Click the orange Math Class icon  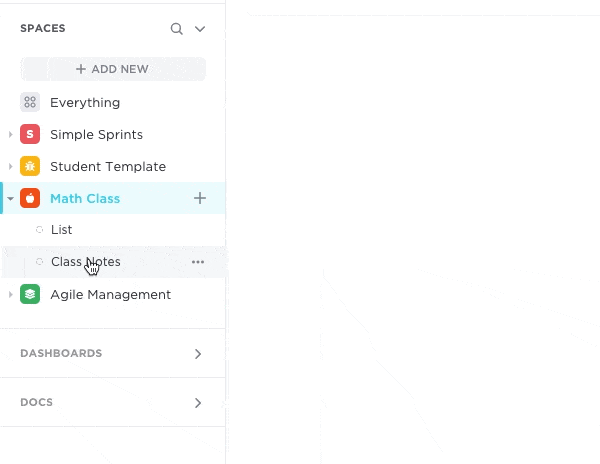(x=30, y=198)
